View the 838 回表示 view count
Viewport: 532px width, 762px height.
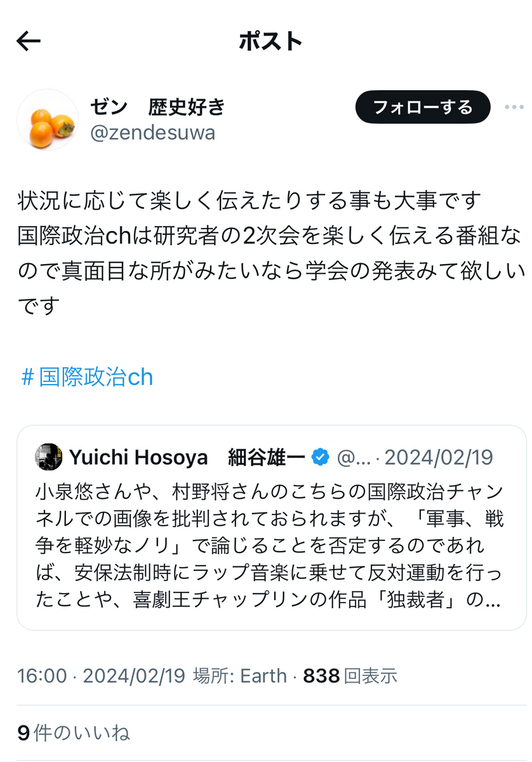350,676
